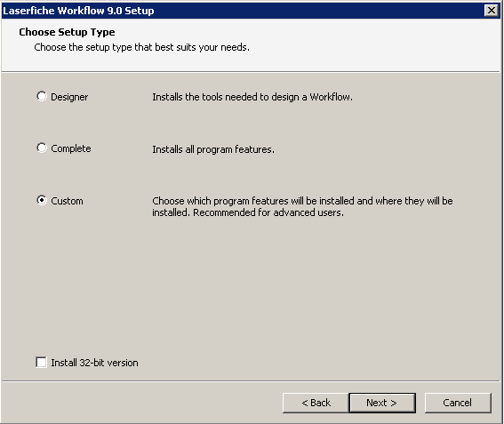Click the Custom description for advanced users
Image resolution: width=504 pixels, height=424 pixels.
pyautogui.click(x=302, y=207)
